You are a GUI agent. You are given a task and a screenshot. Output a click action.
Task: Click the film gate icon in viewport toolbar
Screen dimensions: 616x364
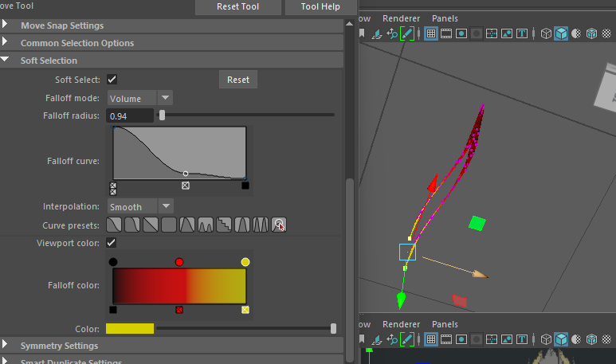pyautogui.click(x=446, y=33)
